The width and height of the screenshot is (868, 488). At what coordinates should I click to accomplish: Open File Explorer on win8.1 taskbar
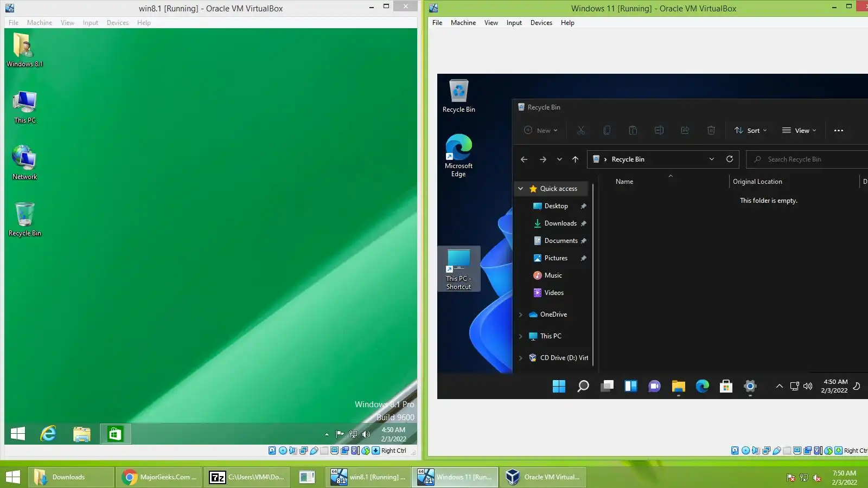coord(82,434)
